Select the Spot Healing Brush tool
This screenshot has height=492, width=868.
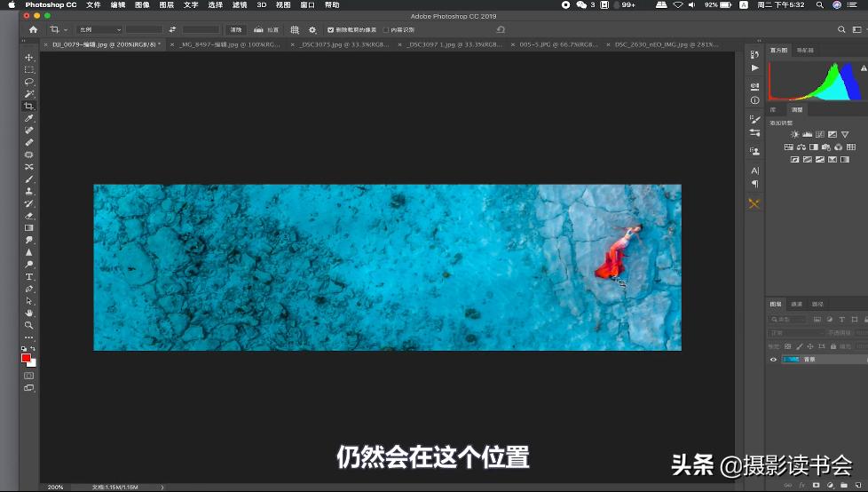(28, 131)
